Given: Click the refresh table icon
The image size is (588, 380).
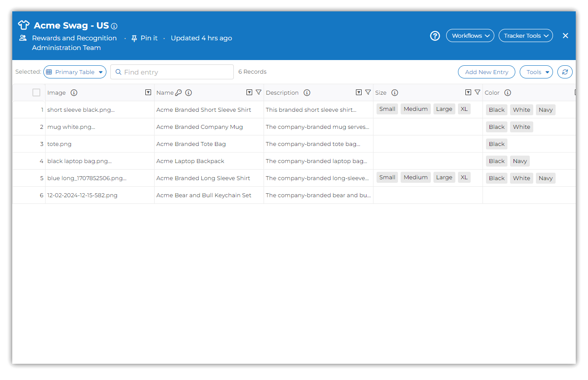Looking at the screenshot, I should 565,72.
